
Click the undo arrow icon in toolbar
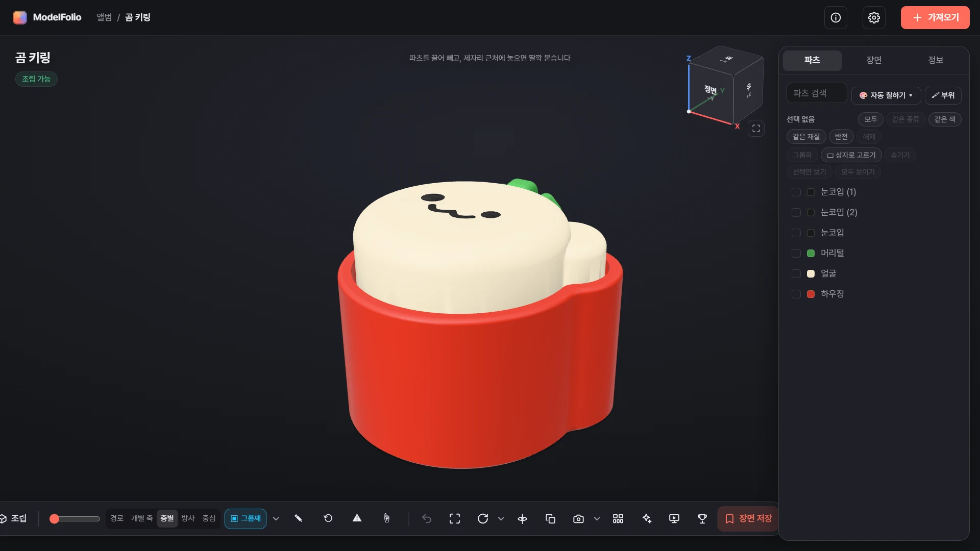tap(427, 519)
